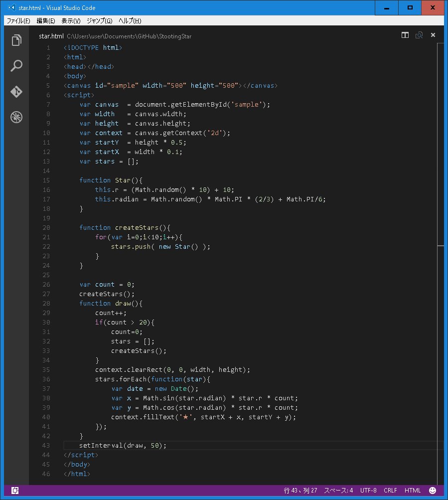Click the '</script>' closing tag

81,455
